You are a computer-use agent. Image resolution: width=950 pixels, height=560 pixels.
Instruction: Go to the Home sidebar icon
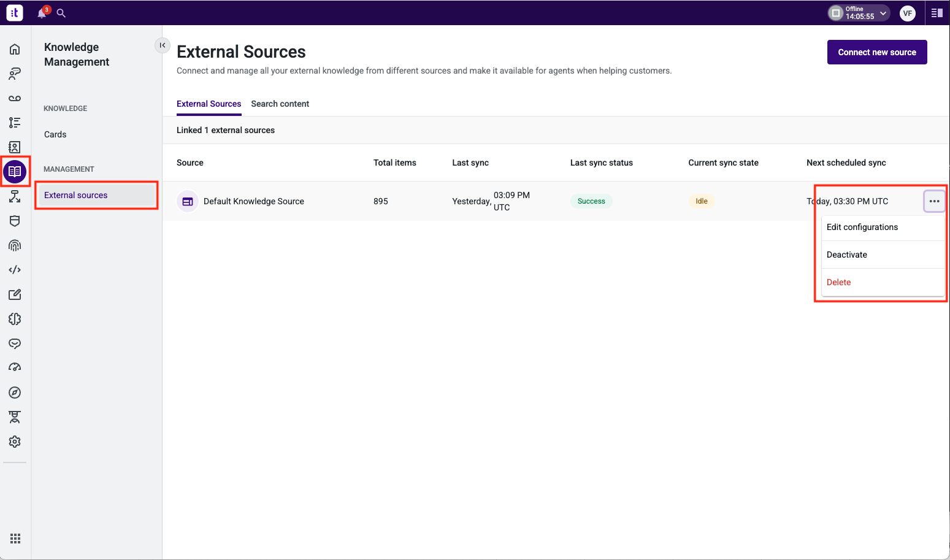tap(15, 49)
